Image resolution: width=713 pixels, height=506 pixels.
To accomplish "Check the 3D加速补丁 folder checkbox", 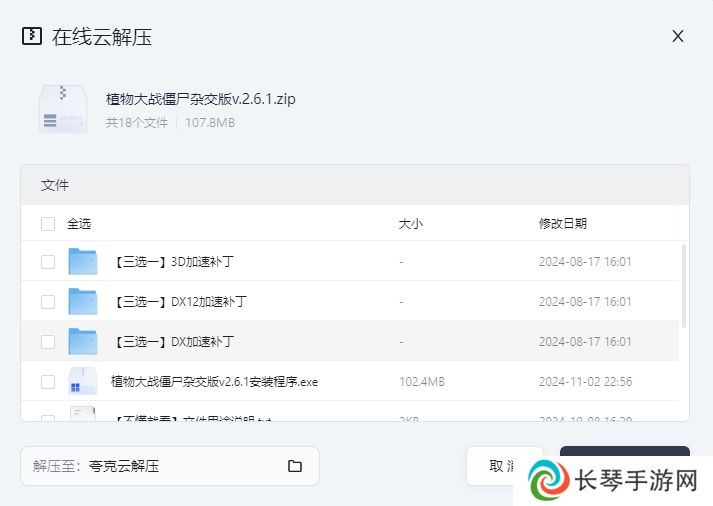I will pyautogui.click(x=48, y=262).
